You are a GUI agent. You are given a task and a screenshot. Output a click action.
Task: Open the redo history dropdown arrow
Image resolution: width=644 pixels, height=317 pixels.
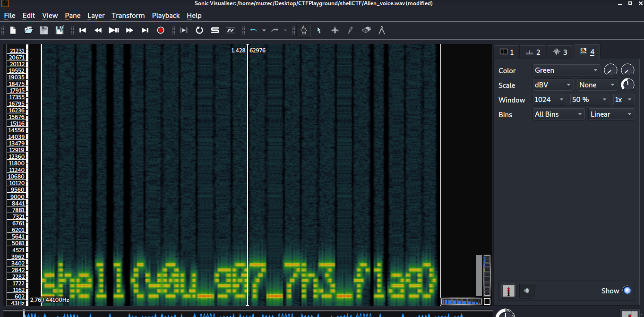[x=285, y=30]
